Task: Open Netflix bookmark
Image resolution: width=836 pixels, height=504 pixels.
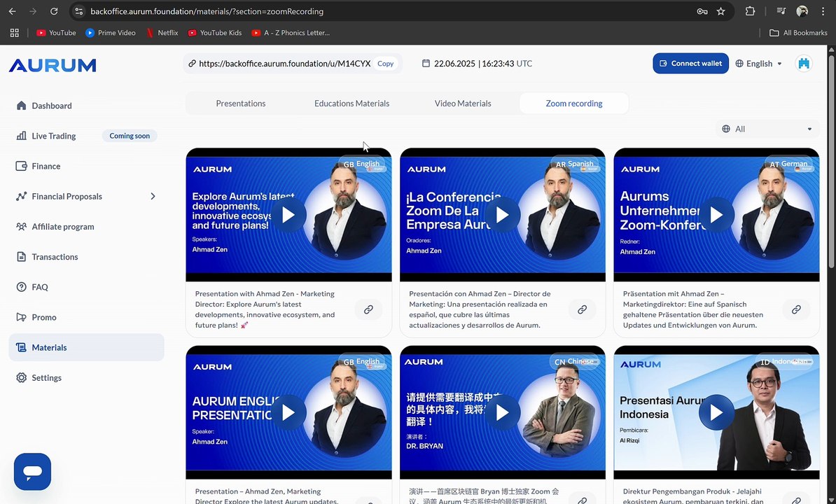Action: 162,32
